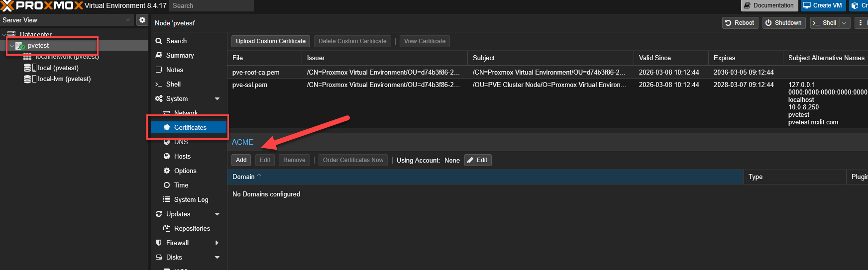Edit the ACME account with pencil button
The height and width of the screenshot is (270, 868).
(478, 160)
